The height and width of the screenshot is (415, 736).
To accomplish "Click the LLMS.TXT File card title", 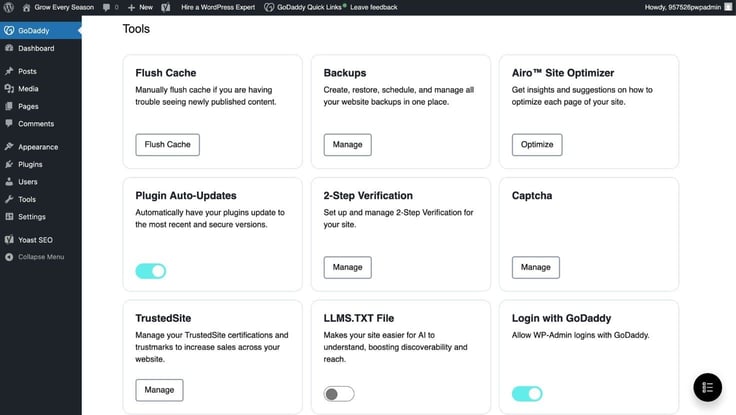I will coord(359,318).
